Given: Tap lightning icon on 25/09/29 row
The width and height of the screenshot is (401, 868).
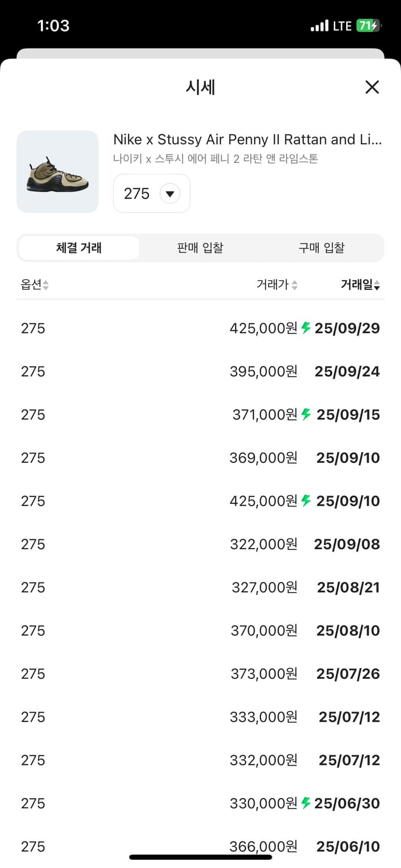Looking at the screenshot, I should point(306,328).
